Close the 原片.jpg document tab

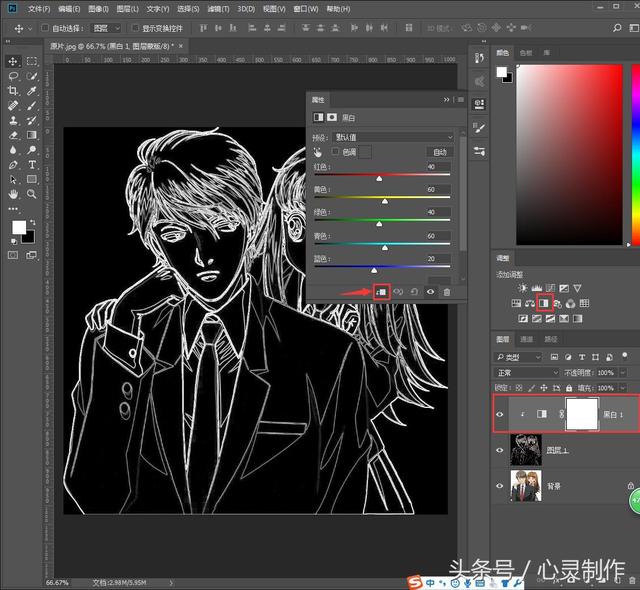pyautogui.click(x=181, y=46)
